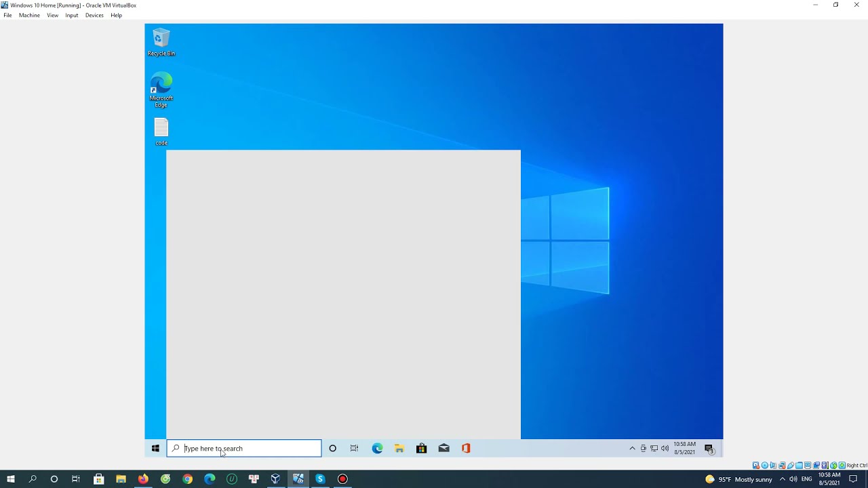This screenshot has width=868, height=488.
Task: Open VirtualBox Manager on host taskbar
Action: [275, 479]
